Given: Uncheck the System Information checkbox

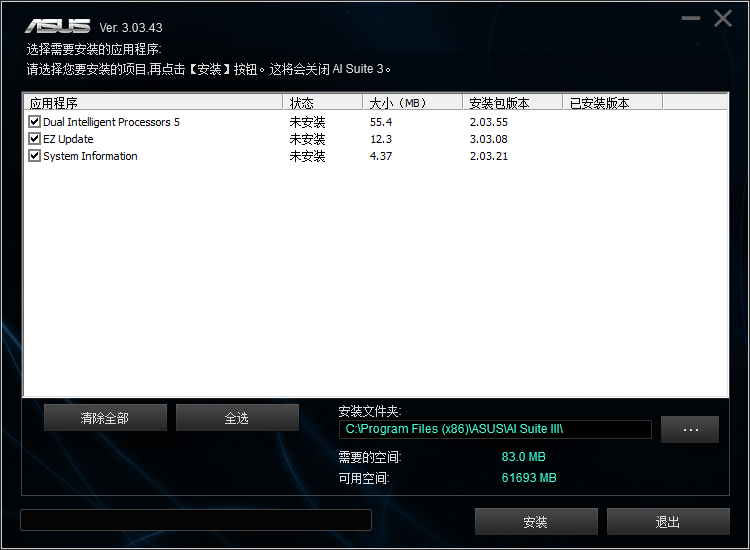Looking at the screenshot, I should [34, 155].
